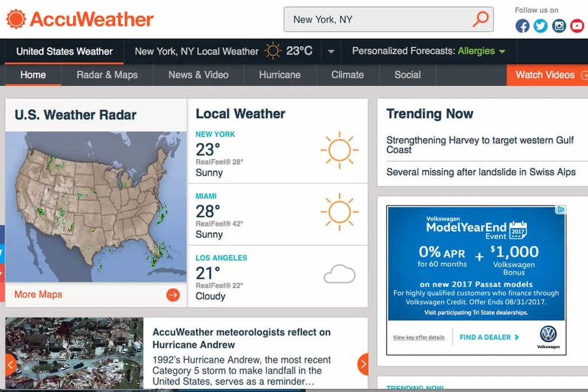Open the Swiss Alps landslide story

coord(481,172)
